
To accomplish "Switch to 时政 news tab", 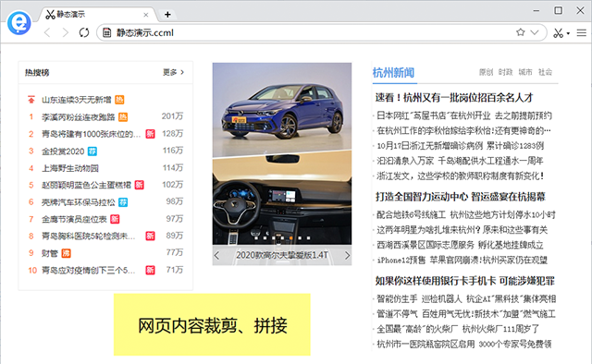I will click(x=506, y=72).
